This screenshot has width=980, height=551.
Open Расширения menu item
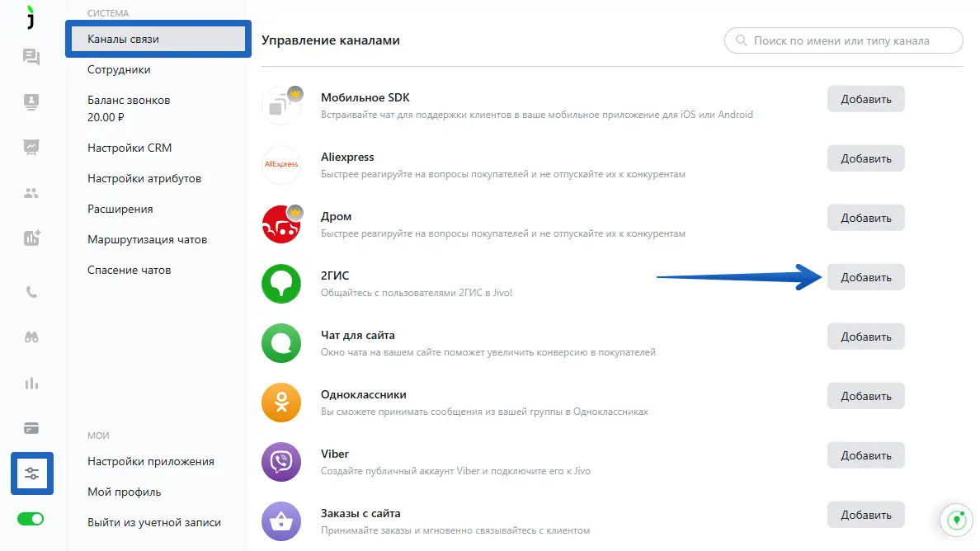pyautogui.click(x=120, y=209)
